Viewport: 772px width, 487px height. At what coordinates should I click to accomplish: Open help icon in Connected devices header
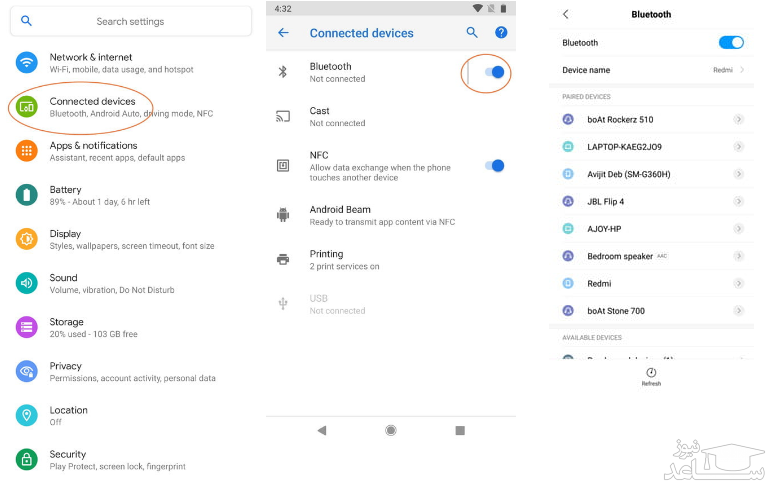coord(501,33)
